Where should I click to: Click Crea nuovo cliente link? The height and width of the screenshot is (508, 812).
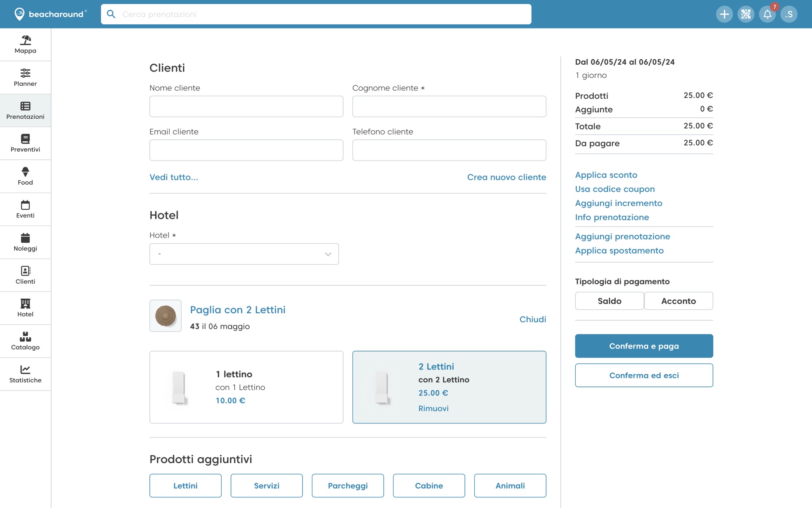pyautogui.click(x=507, y=177)
